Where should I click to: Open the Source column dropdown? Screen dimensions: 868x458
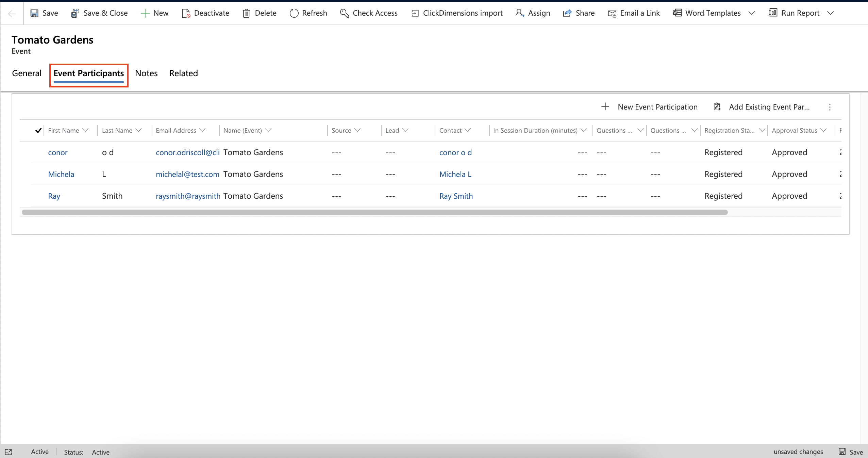pyautogui.click(x=357, y=130)
